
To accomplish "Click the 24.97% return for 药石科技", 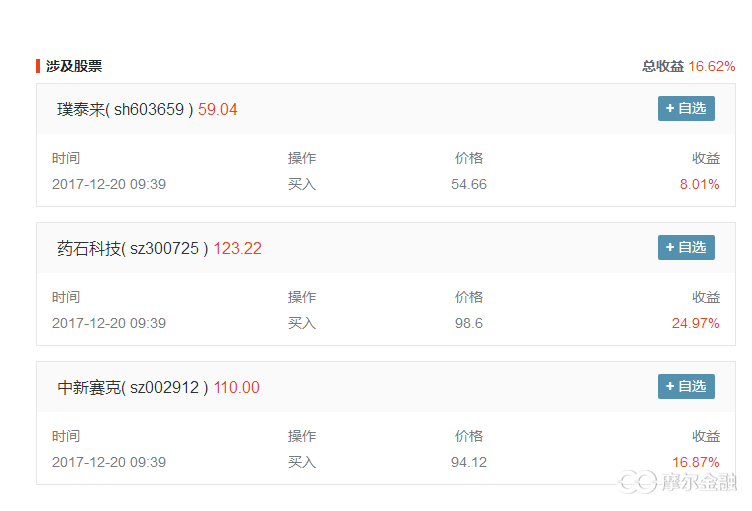I will [695, 323].
